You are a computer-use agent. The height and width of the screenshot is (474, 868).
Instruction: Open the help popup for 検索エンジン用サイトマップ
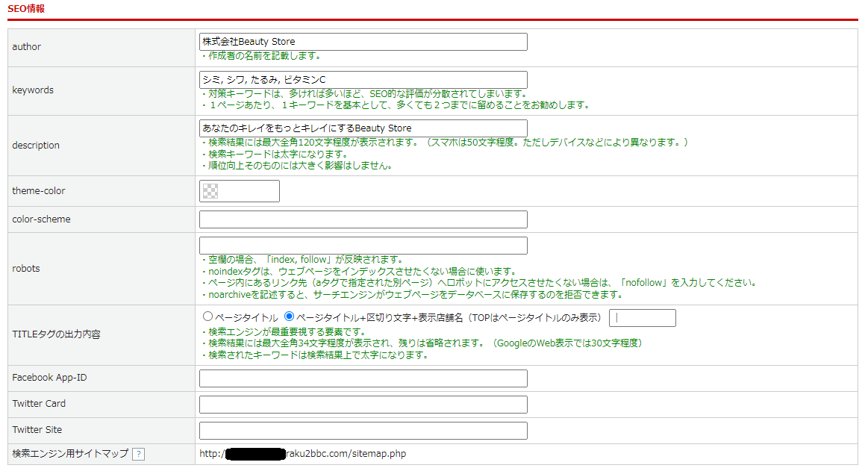coord(139,454)
